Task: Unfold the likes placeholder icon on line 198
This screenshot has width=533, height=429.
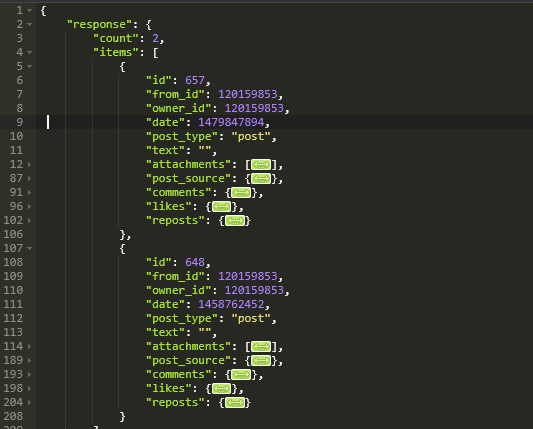Action: (221, 389)
